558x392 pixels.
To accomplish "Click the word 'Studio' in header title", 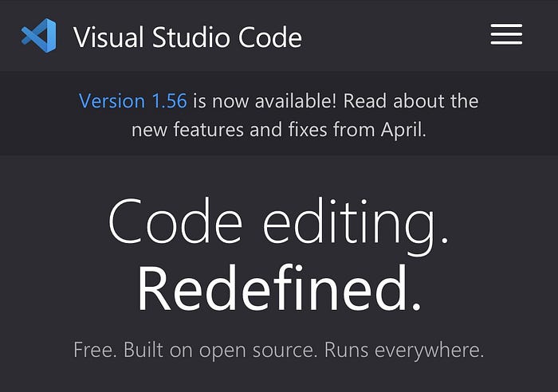I will [x=191, y=37].
